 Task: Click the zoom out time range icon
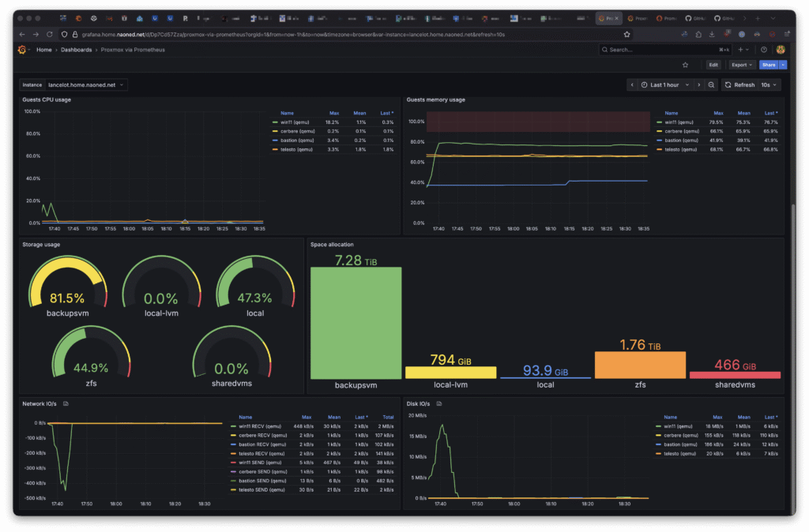point(712,84)
